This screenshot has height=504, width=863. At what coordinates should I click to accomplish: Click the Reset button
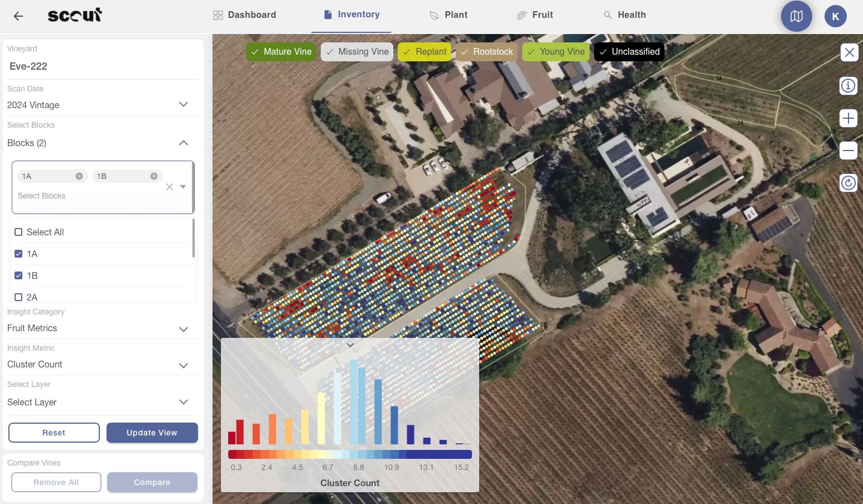point(54,433)
